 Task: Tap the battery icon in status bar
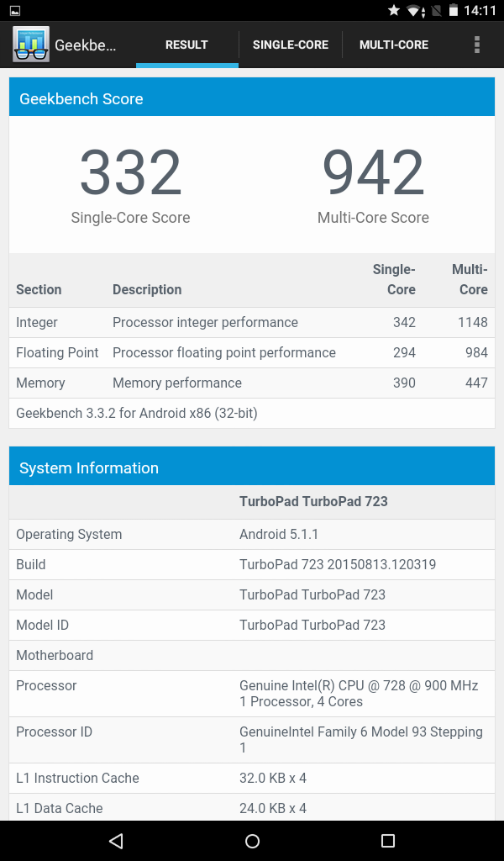click(454, 11)
